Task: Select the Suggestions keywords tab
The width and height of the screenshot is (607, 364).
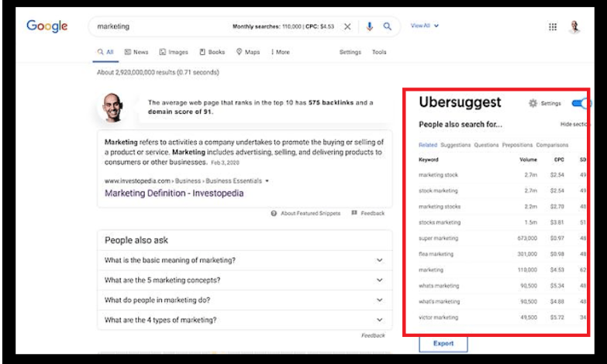Action: point(456,145)
